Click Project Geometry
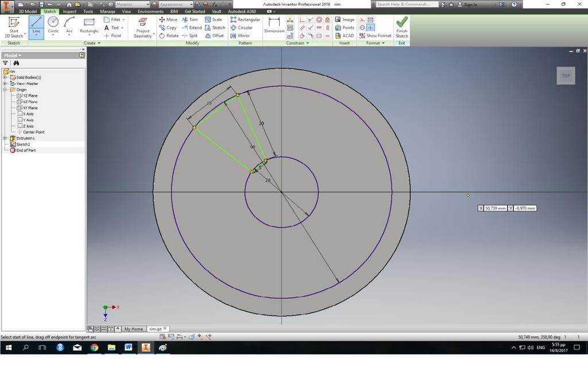Image resolution: width=588 pixels, height=368 pixels. click(143, 28)
